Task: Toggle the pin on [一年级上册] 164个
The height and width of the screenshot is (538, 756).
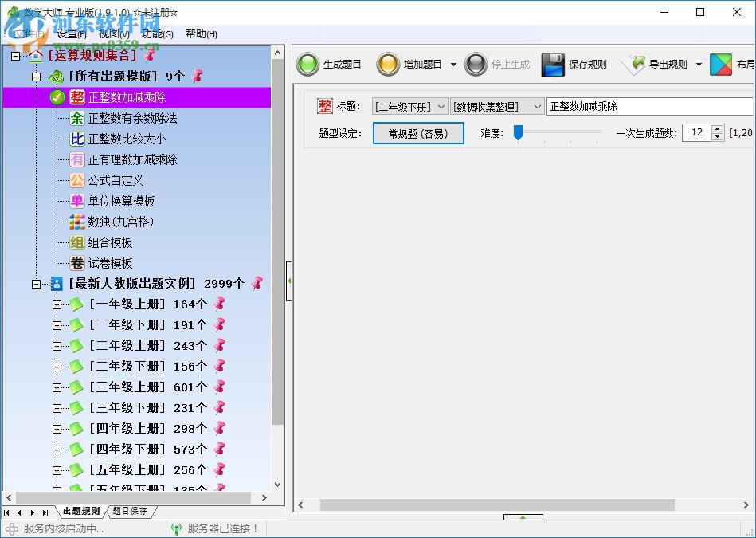Action: pyautogui.click(x=220, y=304)
